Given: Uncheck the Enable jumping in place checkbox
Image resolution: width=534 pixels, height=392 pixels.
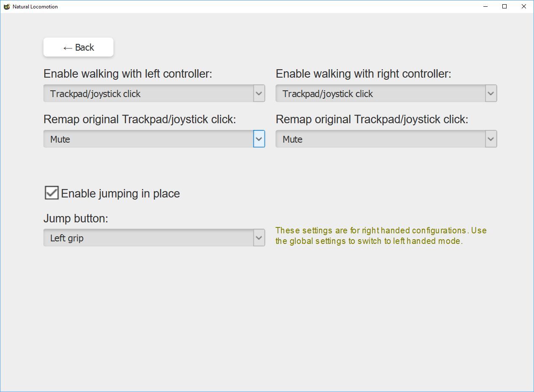Looking at the screenshot, I should pos(51,193).
